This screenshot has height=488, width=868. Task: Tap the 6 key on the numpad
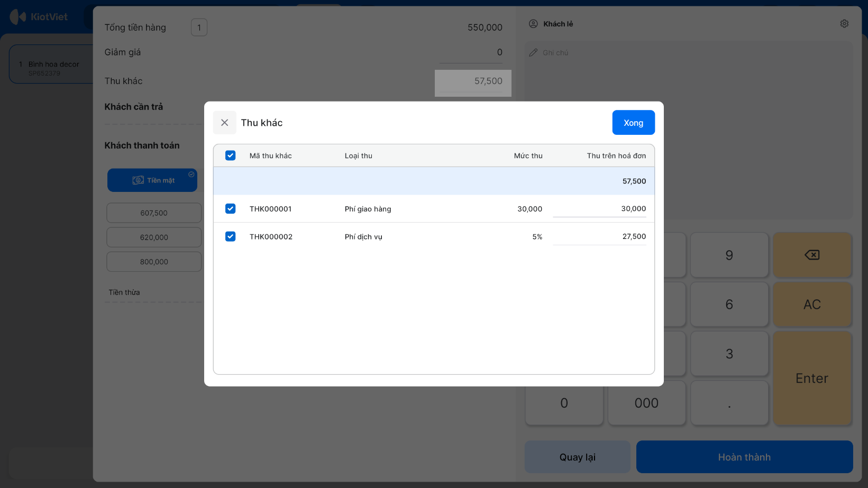pos(729,305)
